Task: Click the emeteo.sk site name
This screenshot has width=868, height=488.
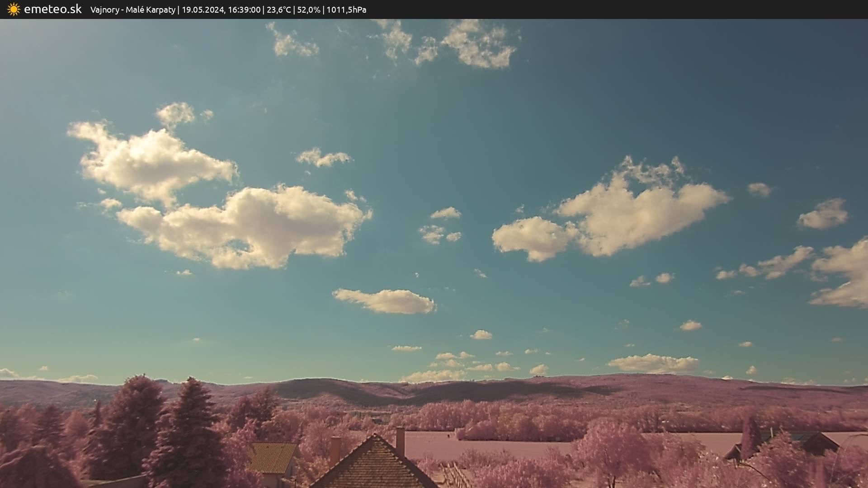Action: tap(52, 9)
